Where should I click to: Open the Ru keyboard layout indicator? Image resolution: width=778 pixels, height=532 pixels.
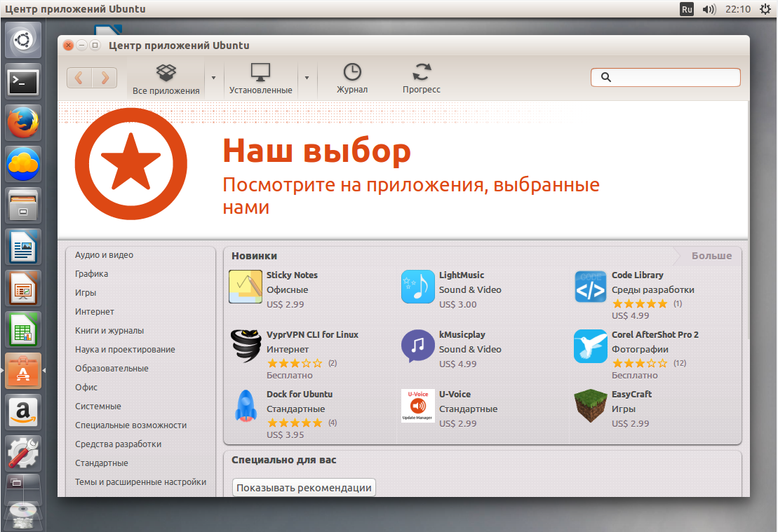(687, 9)
